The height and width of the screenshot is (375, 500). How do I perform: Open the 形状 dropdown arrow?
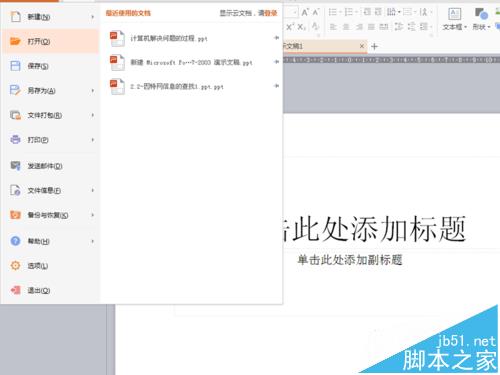489,27
